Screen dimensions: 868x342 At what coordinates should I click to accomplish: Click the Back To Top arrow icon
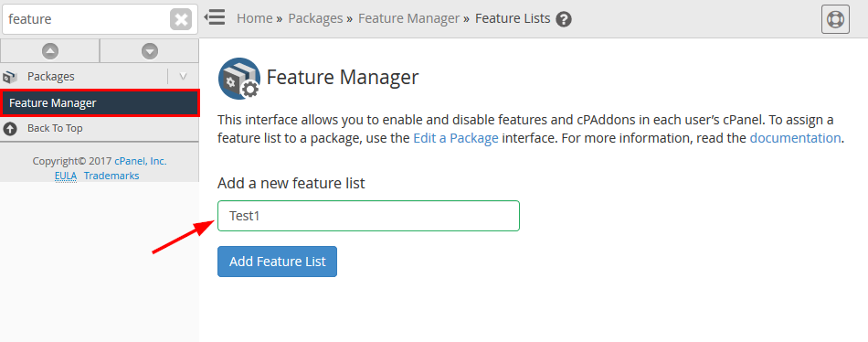[x=10, y=129]
